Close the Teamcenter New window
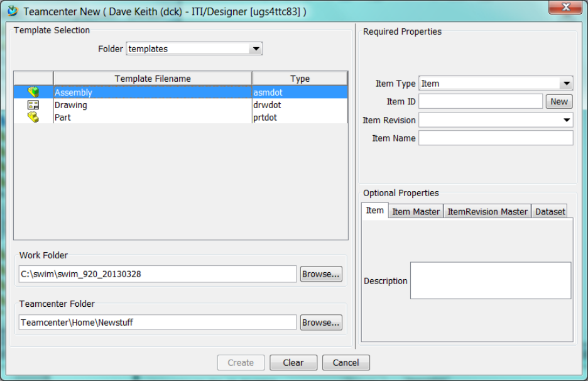 (565, 7)
